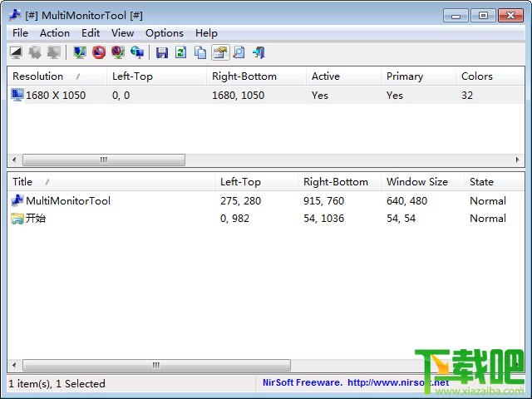Click the '54, 1036' Right-Bottom cell
The height and width of the screenshot is (399, 532).
[323, 218]
